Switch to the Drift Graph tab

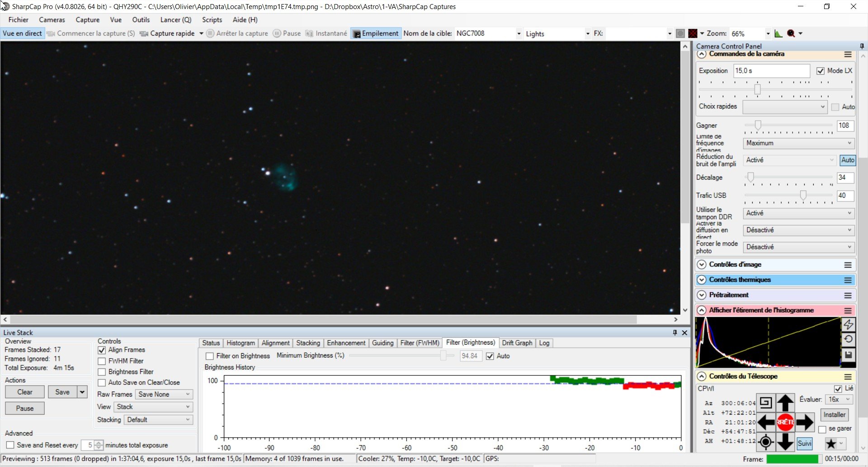point(517,343)
